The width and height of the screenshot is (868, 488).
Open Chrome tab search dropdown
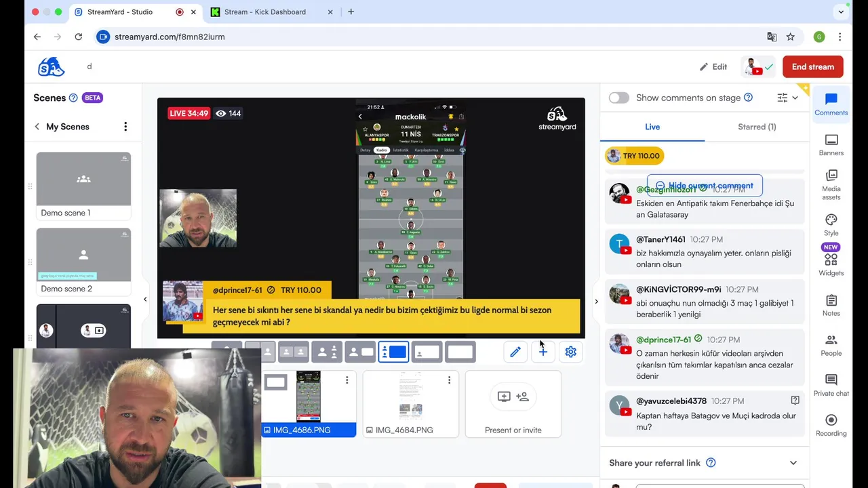[842, 12]
